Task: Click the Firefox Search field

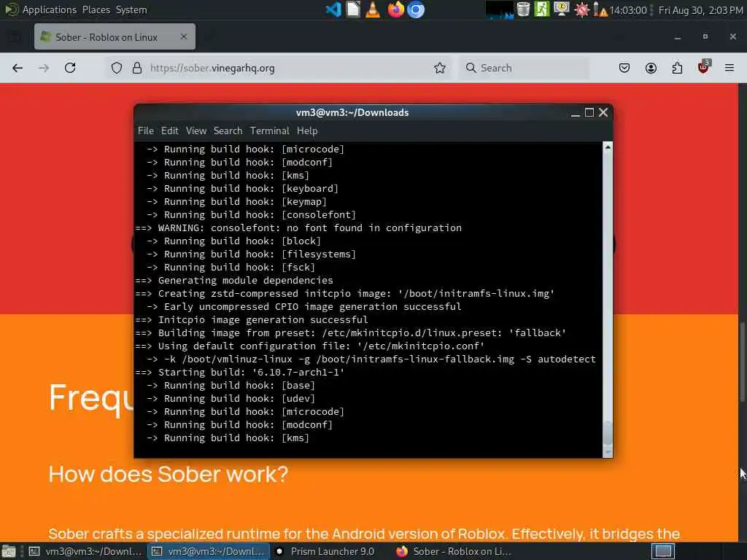Action: coord(524,68)
